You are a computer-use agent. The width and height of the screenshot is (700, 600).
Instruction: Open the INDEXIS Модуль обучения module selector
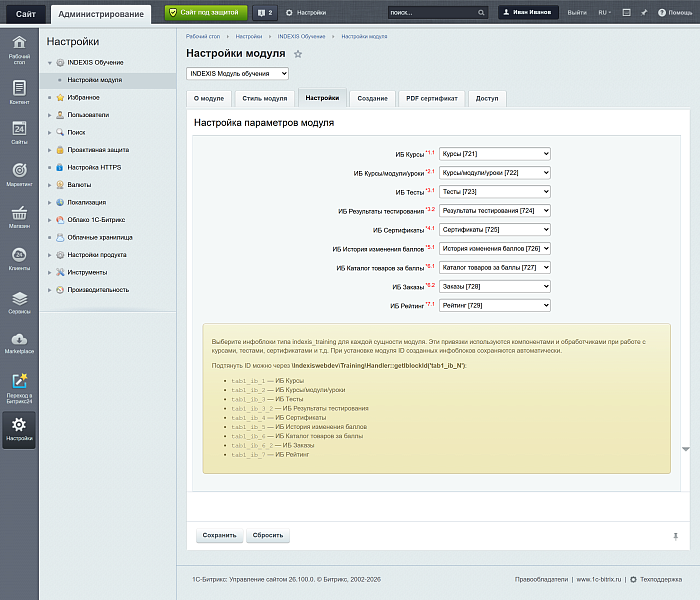point(238,74)
